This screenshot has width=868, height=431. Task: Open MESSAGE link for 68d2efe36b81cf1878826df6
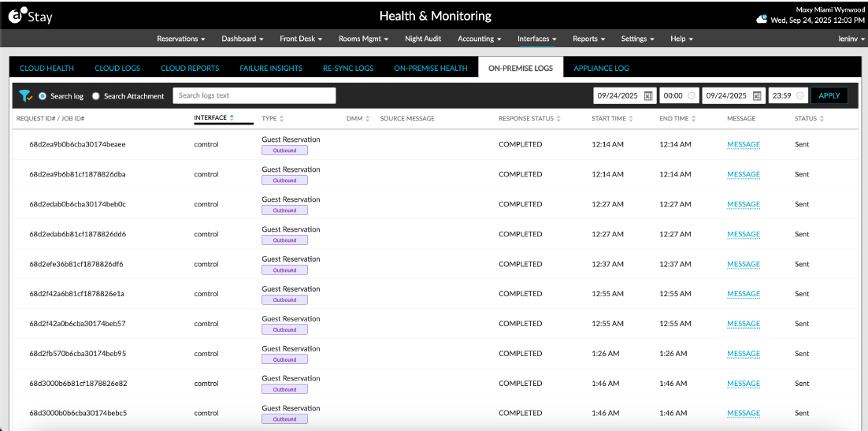[744, 264]
